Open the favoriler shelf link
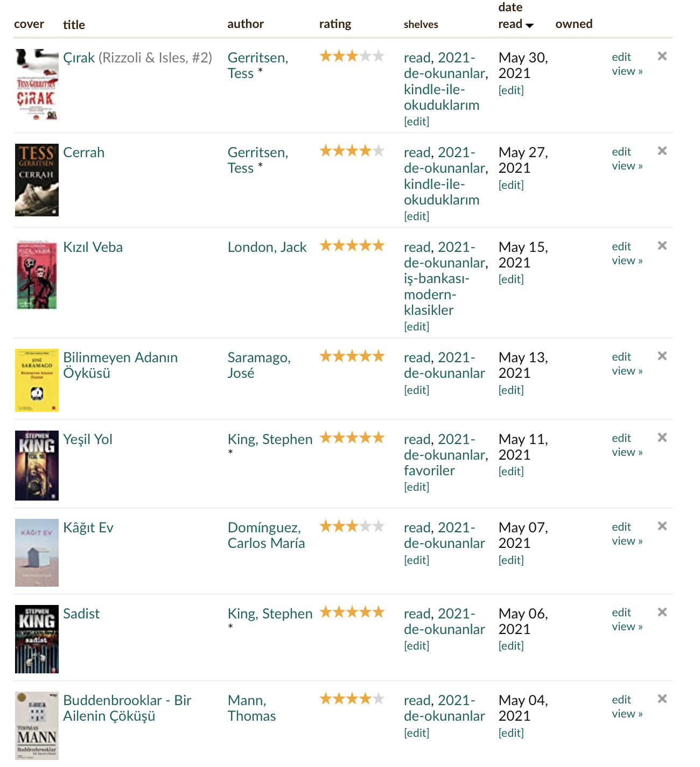 [429, 470]
